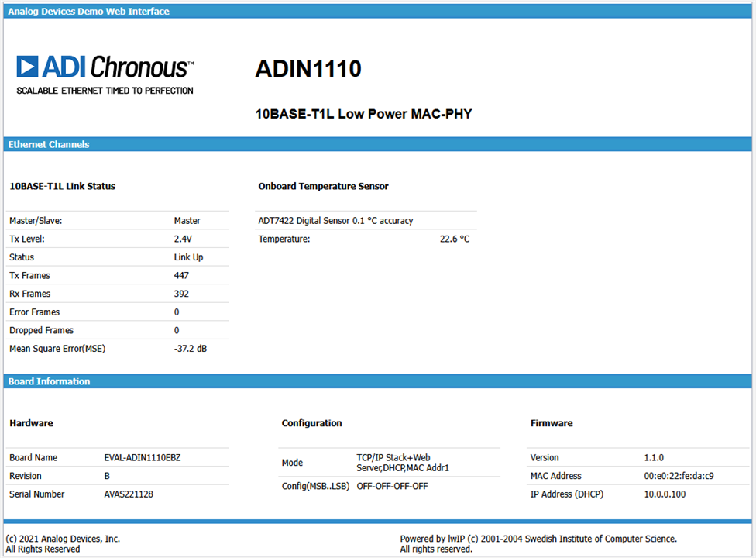Screen dimensions: 756x558
Task: Click the MAC Address label
Action: [x=556, y=476]
